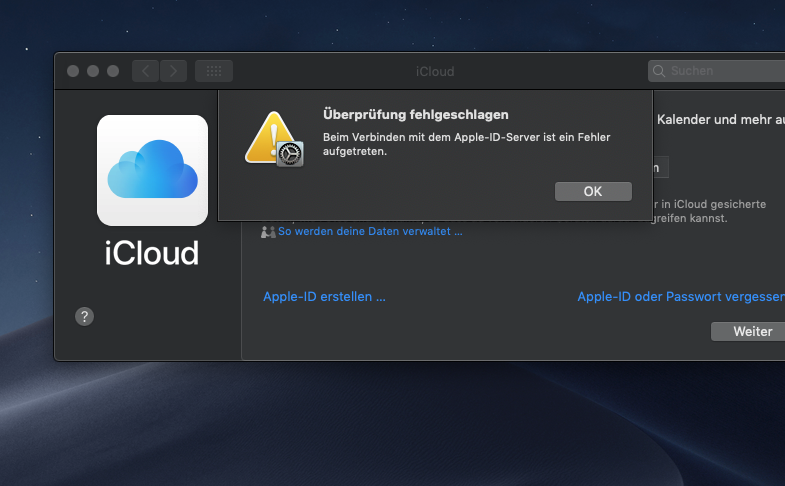Open Apple-ID oder Passwort vergessen link
Viewport: 785px width, 486px height.
coord(681,296)
